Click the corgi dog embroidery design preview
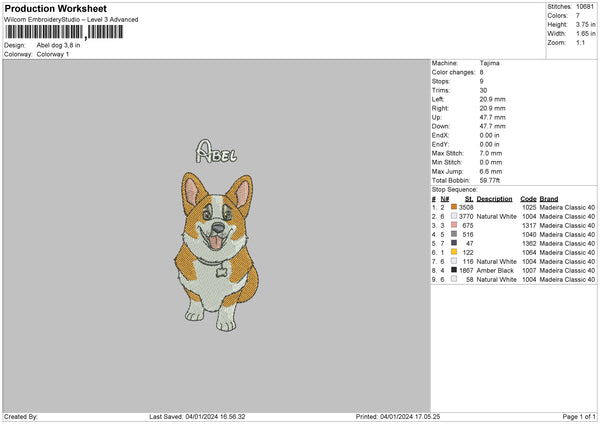The height and width of the screenshot is (424, 600). click(x=213, y=250)
